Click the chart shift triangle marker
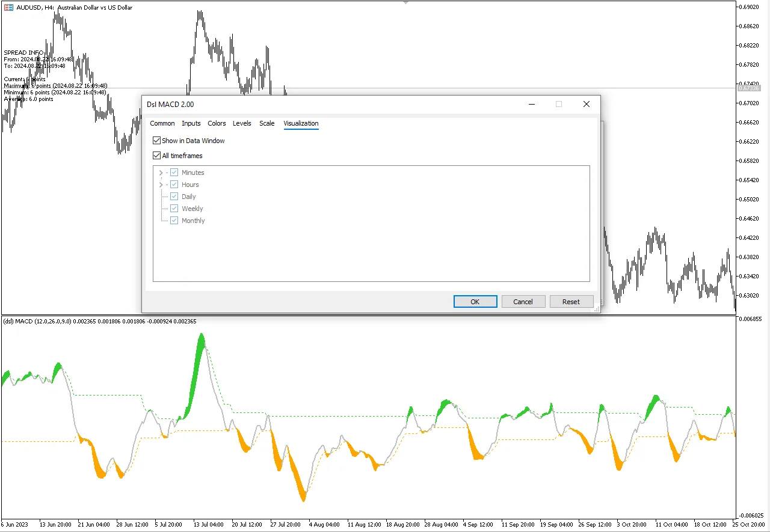770x532 pixels. click(406, 2)
